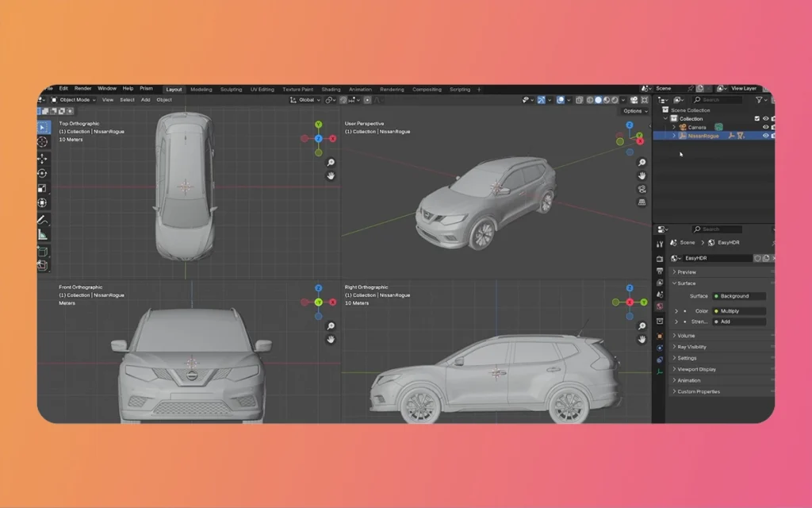Toggle camera view in User Perspective viewport

tap(642, 189)
